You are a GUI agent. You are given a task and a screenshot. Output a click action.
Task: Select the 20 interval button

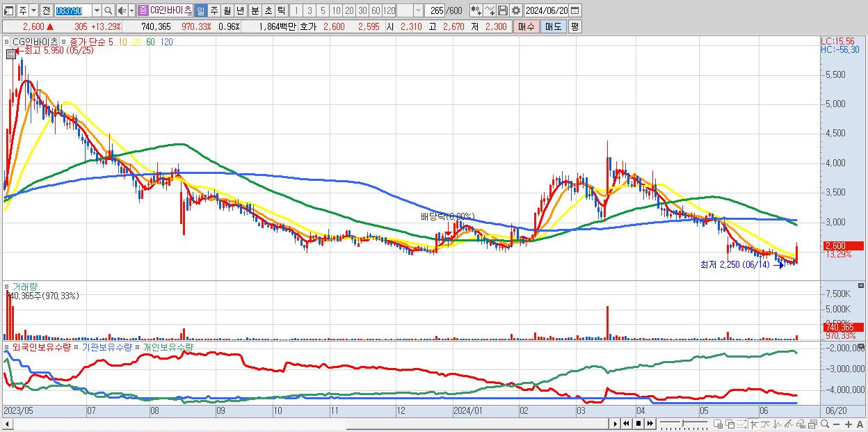point(349,10)
